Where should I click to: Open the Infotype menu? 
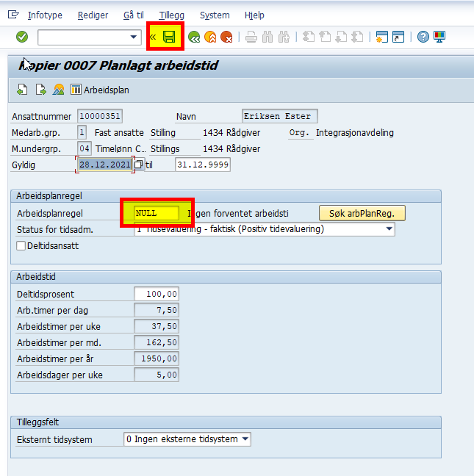45,15
